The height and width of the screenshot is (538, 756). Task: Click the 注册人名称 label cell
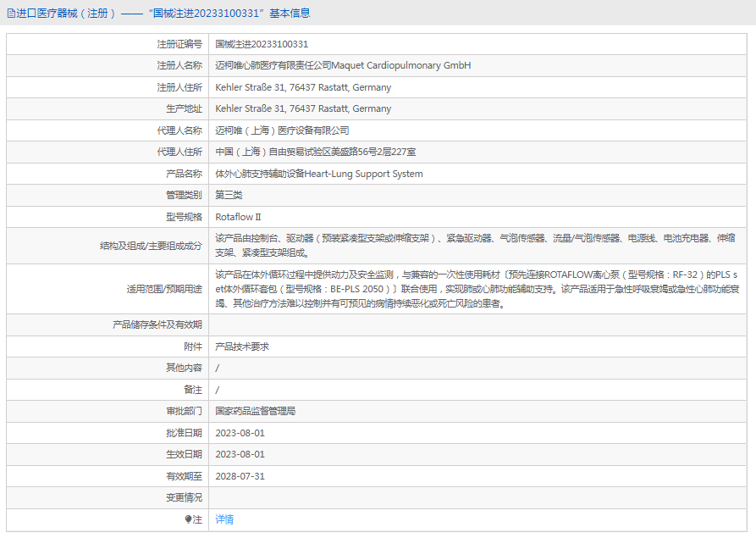(x=108, y=65)
